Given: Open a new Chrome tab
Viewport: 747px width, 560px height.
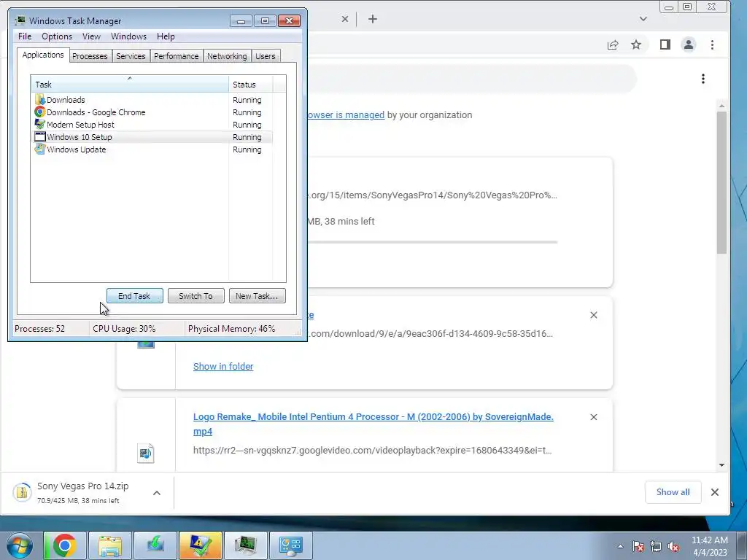Looking at the screenshot, I should tap(373, 19).
